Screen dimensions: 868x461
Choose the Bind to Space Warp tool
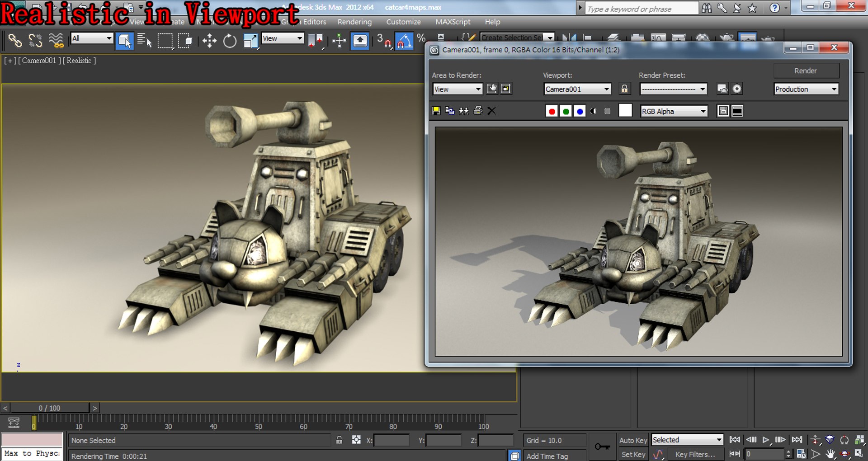pyautogui.click(x=56, y=41)
